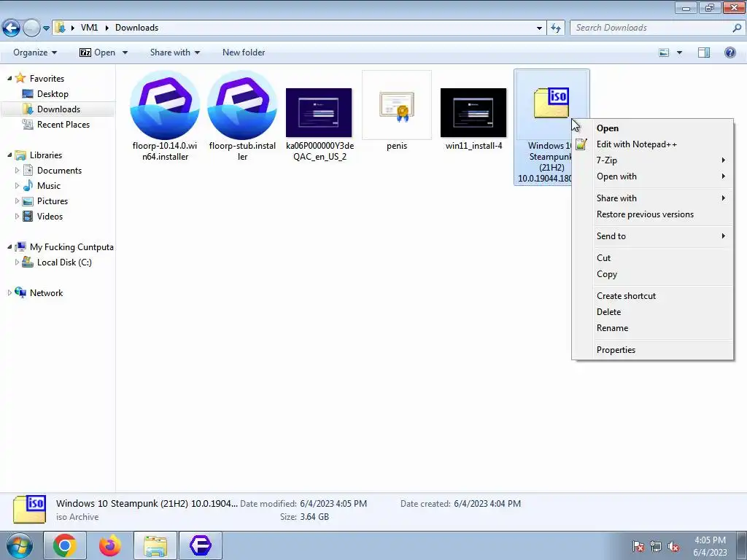The height and width of the screenshot is (560, 747).
Task: Select the floorp-10.14.0.win64.installer file icon
Action: pos(165,105)
